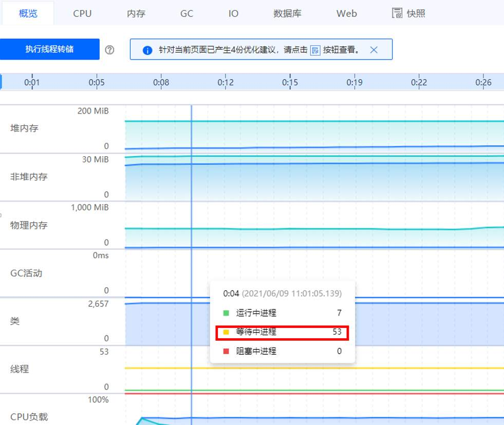Click red blocked threads legend swatch
The height and width of the screenshot is (425, 504).
[x=226, y=352]
